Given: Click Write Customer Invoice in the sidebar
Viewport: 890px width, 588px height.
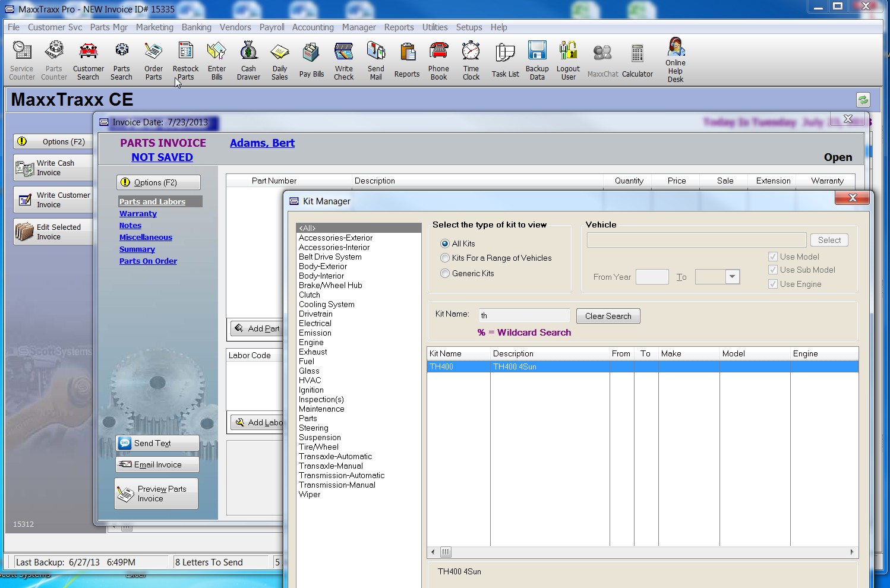Looking at the screenshot, I should [53, 200].
